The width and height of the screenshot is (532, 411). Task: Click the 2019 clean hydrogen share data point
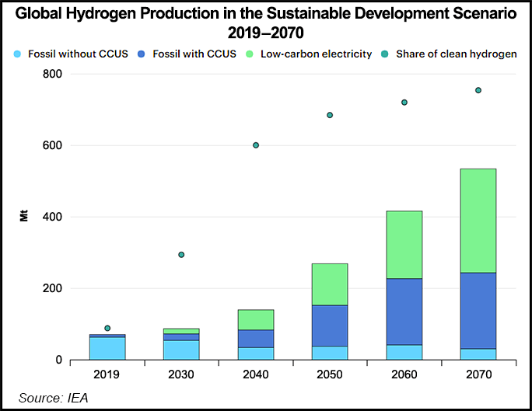pyautogui.click(x=107, y=328)
